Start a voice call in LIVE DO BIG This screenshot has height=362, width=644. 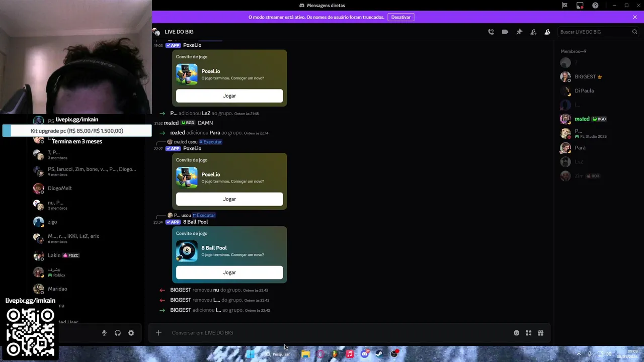pyautogui.click(x=491, y=32)
